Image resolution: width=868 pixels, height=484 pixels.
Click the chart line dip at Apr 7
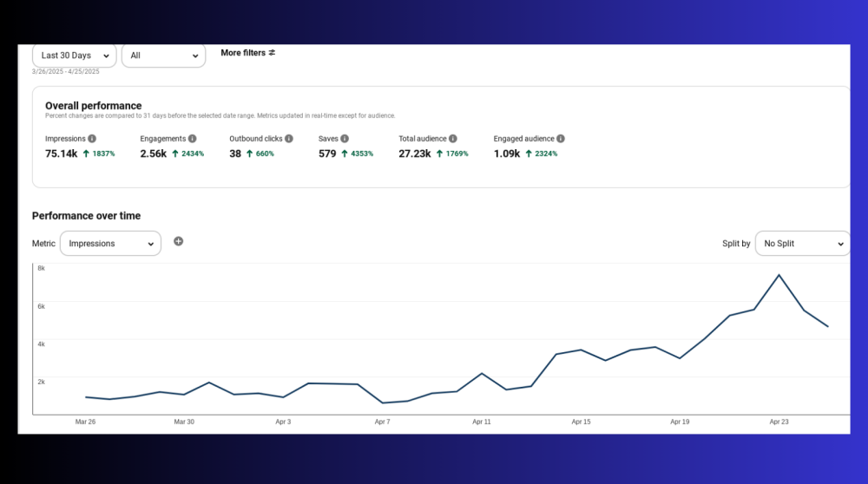point(383,402)
